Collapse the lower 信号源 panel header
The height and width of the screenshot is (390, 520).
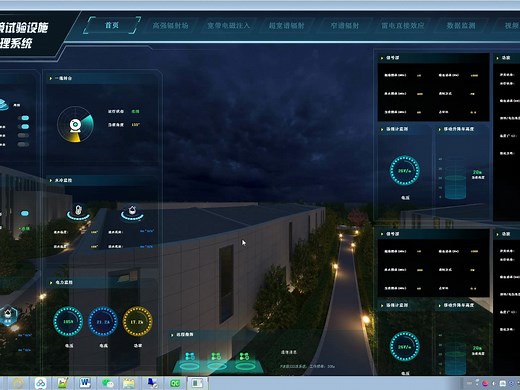pyautogui.click(x=433, y=234)
